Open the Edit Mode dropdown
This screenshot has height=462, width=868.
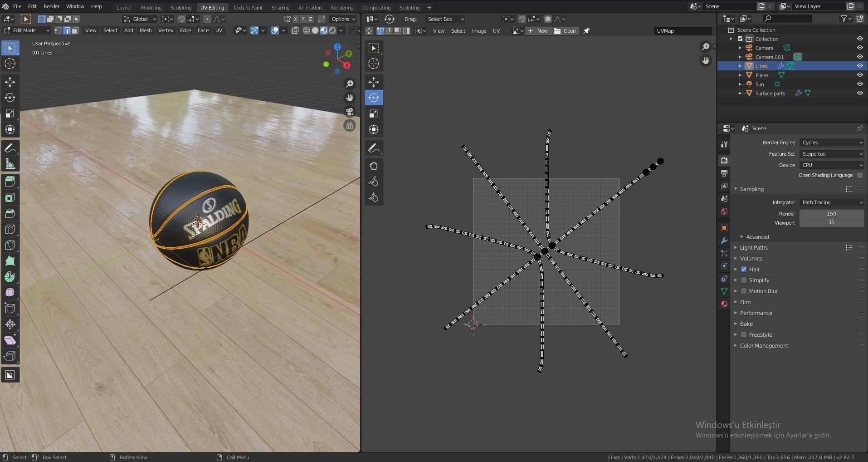(26, 30)
